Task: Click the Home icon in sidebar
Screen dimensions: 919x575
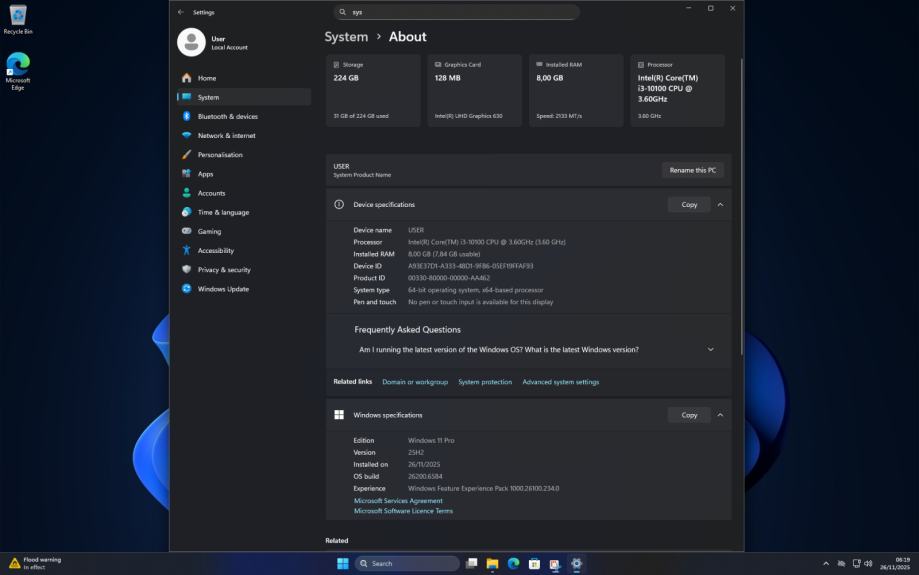Action: 186,78
